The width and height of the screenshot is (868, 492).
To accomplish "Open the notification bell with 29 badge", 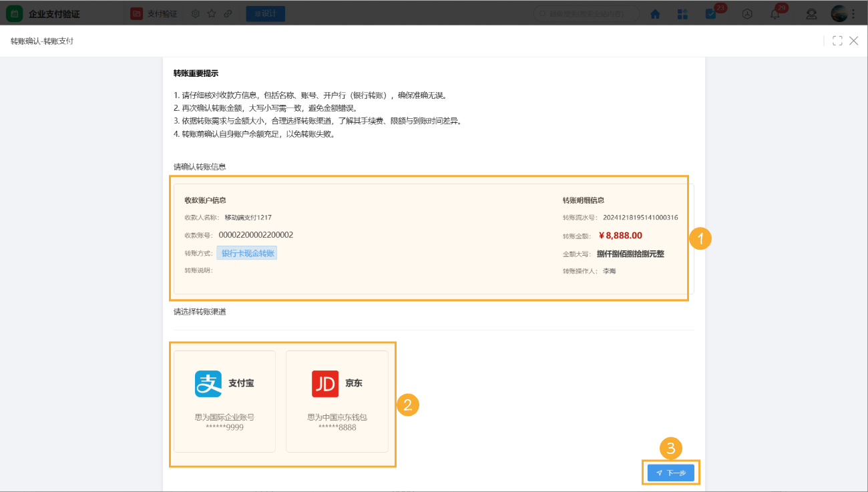I will [775, 13].
